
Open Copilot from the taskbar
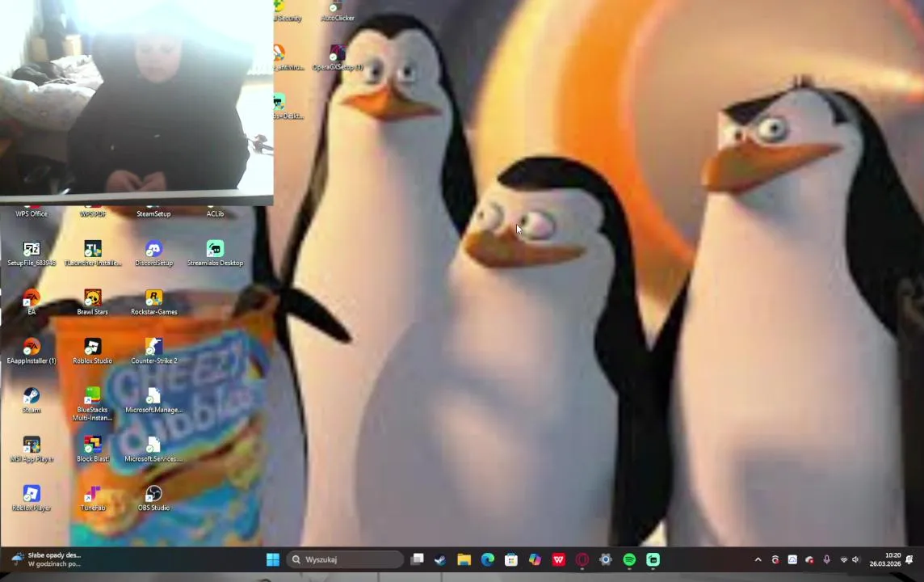click(535, 559)
